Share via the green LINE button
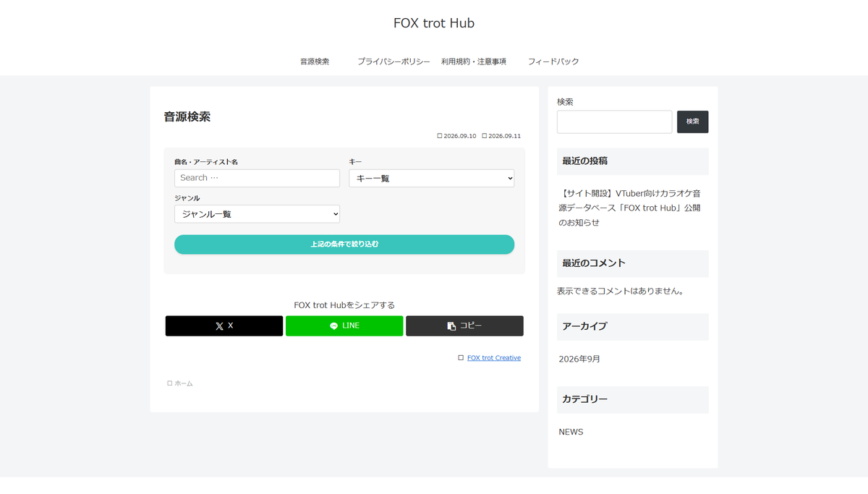 pyautogui.click(x=344, y=326)
